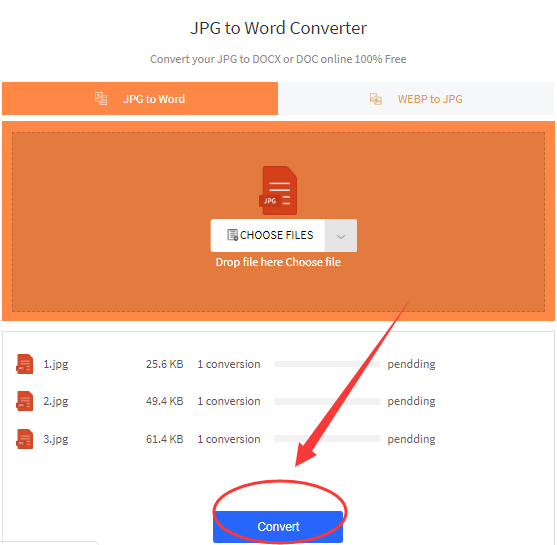
Task: Click the file icon for 2.jpg
Action: (x=25, y=401)
